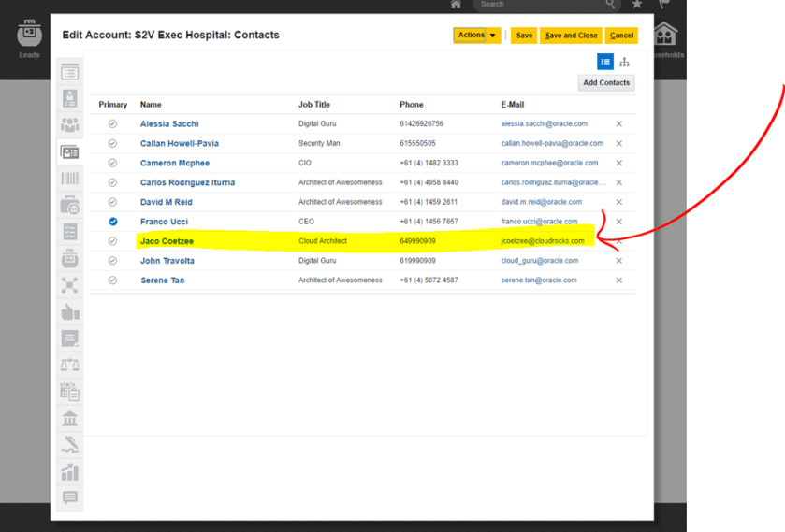The height and width of the screenshot is (532, 785).
Task: Open the Actions dropdown menu
Action: [x=477, y=36]
